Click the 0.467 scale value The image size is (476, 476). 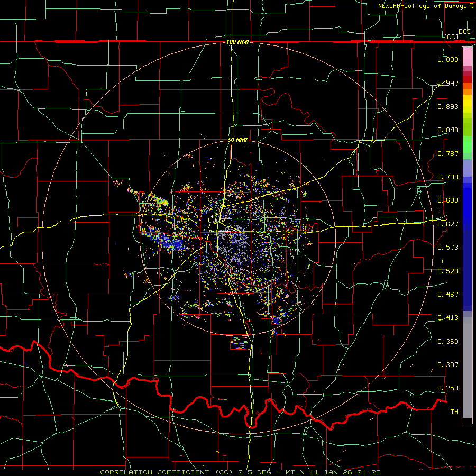(x=448, y=295)
